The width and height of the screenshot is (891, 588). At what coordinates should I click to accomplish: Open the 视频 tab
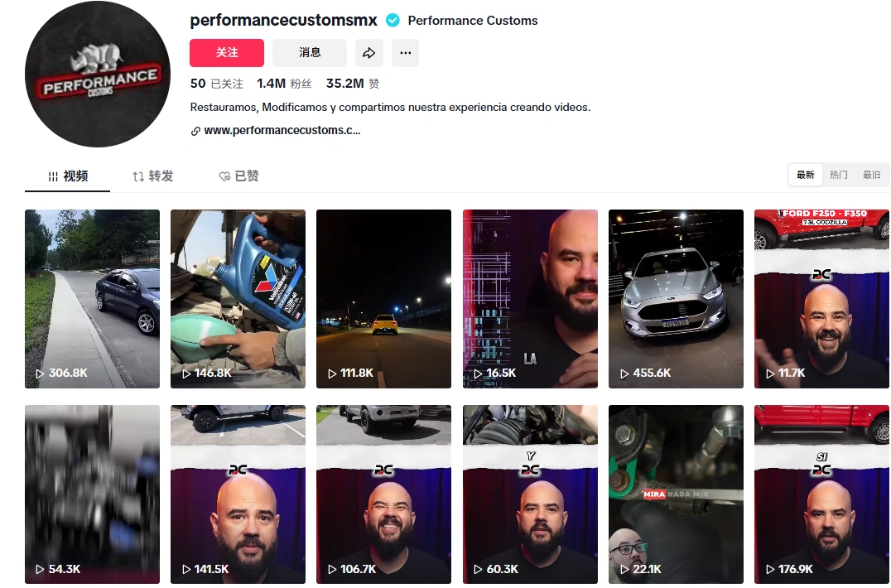(68, 176)
